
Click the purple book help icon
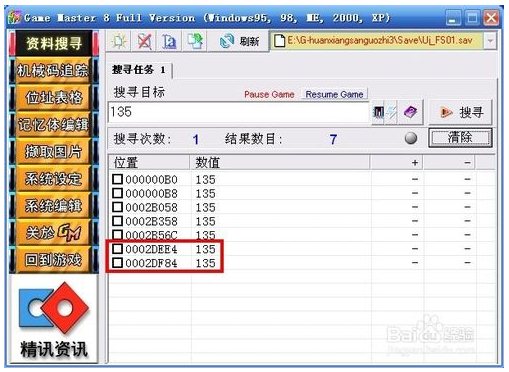point(410,112)
